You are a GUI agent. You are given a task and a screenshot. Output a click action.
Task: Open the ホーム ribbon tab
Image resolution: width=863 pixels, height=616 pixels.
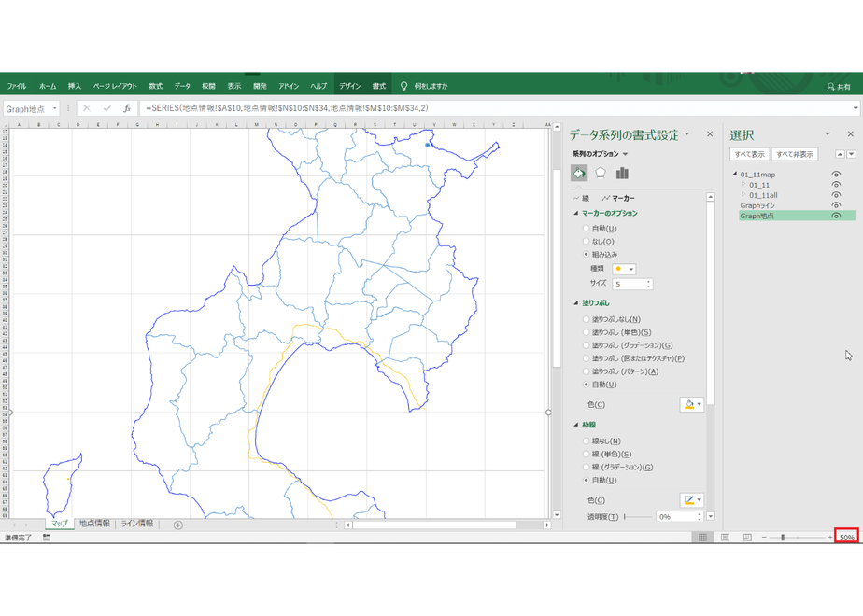[x=48, y=86]
